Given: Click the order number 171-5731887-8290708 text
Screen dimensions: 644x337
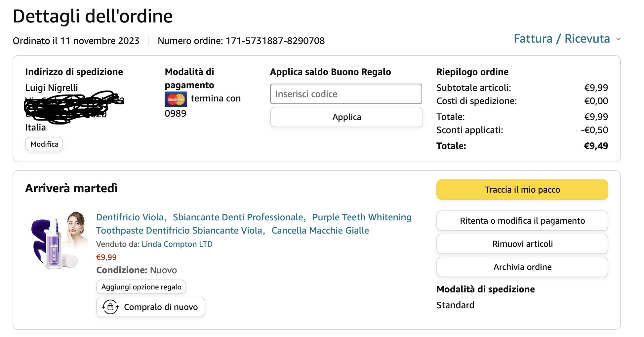Looking at the screenshot, I should click(275, 41).
